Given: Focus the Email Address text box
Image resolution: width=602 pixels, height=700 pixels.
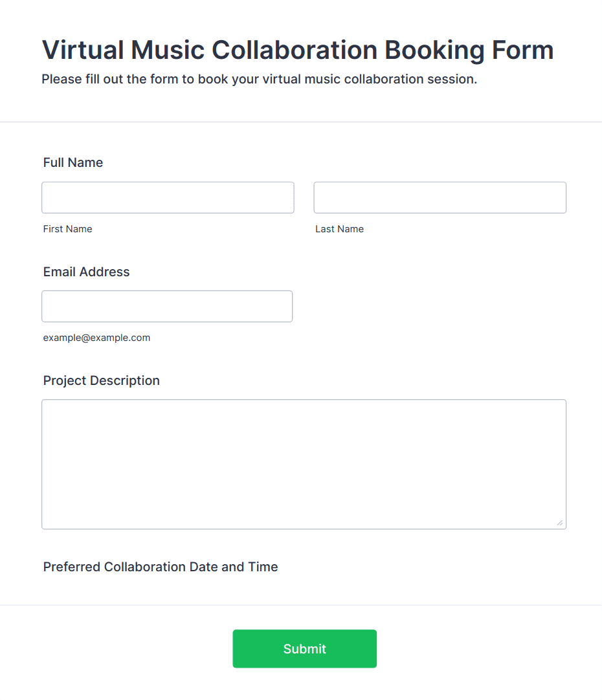Looking at the screenshot, I should [x=167, y=306].
